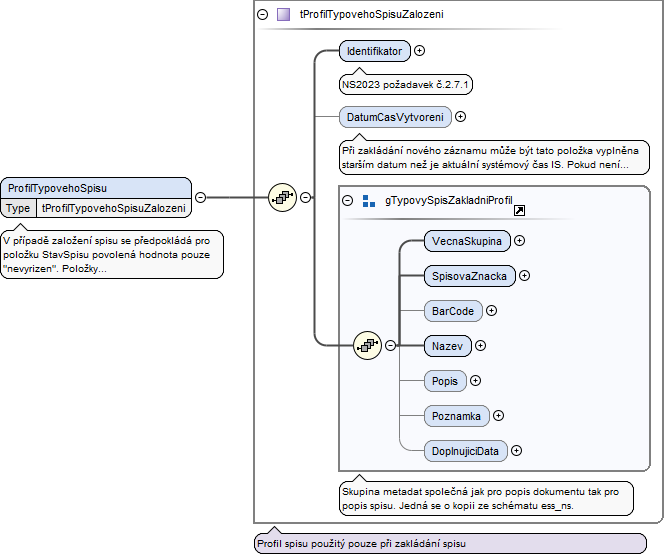The height and width of the screenshot is (557, 665).
Task: Select the sequence compositor icon inside gTypovySpisZakladniProfil
Action: pyautogui.click(x=367, y=346)
